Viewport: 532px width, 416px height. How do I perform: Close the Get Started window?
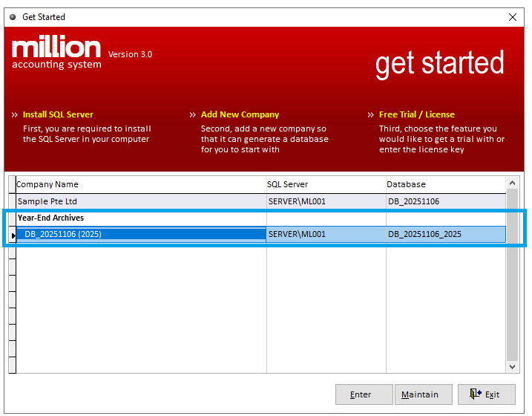(512, 17)
